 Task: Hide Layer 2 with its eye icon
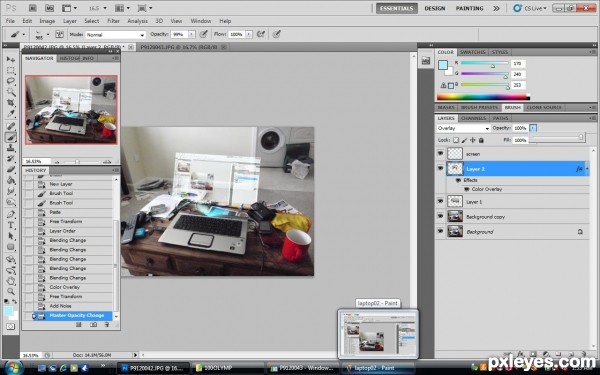coord(440,168)
